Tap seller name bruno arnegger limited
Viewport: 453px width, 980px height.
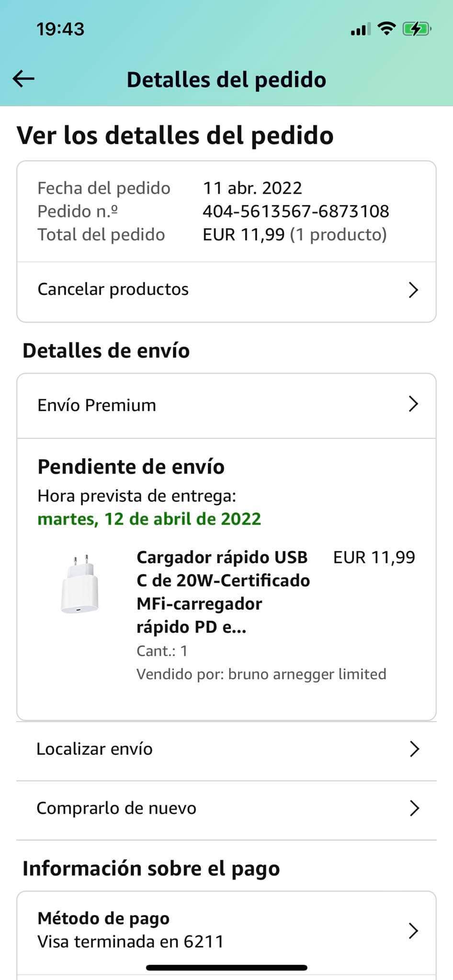coord(307,674)
